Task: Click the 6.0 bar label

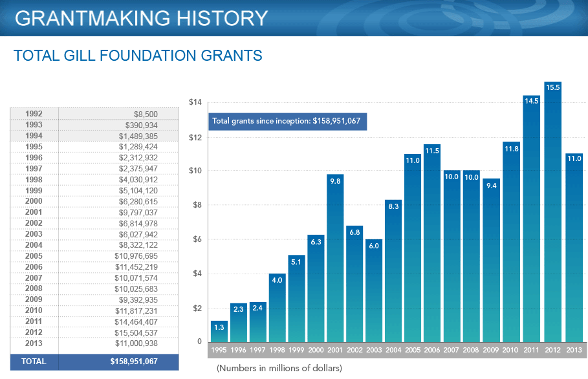Action: pos(374,246)
